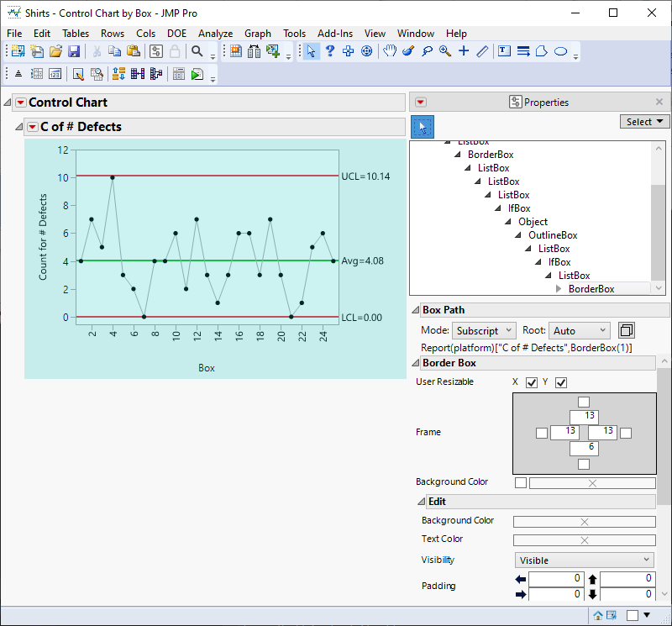Uncheck User Resizable X checkbox
Viewport: 672px width, 626px height.
531,383
